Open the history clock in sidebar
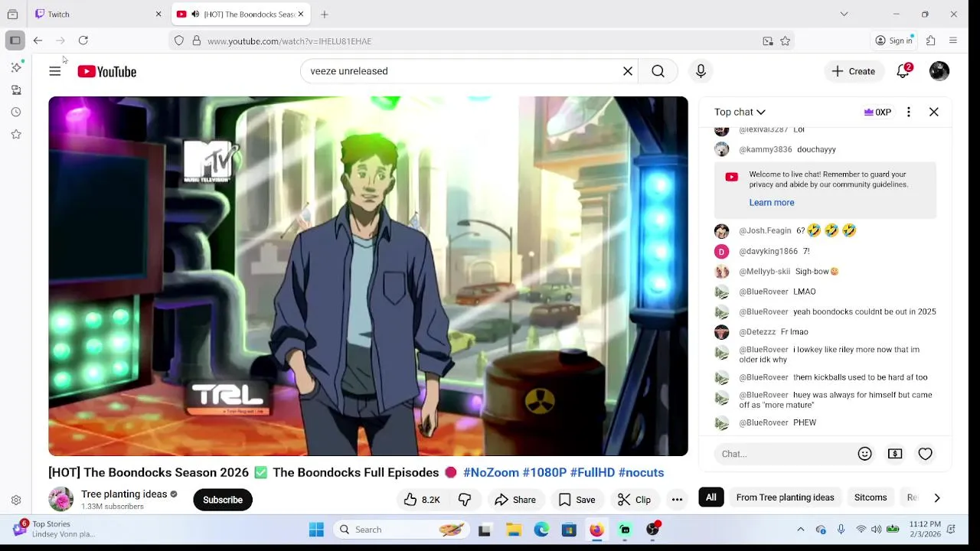Image resolution: width=980 pixels, height=551 pixels. [x=16, y=112]
